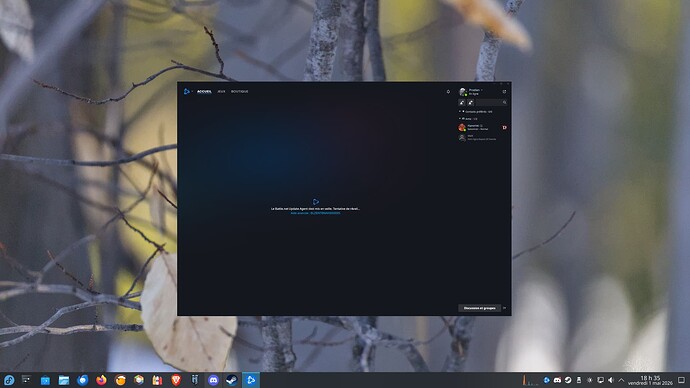
Task: Click the add a friend icon
Action: pyautogui.click(x=462, y=102)
